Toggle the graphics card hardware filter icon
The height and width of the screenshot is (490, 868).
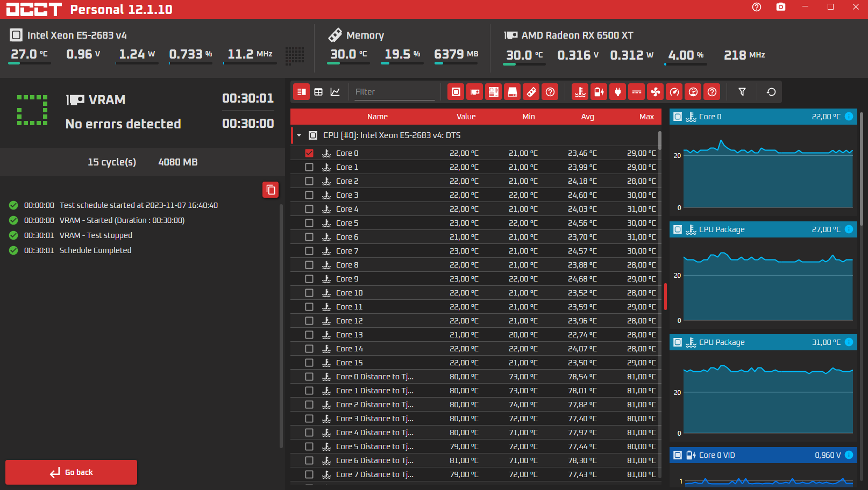pos(475,92)
